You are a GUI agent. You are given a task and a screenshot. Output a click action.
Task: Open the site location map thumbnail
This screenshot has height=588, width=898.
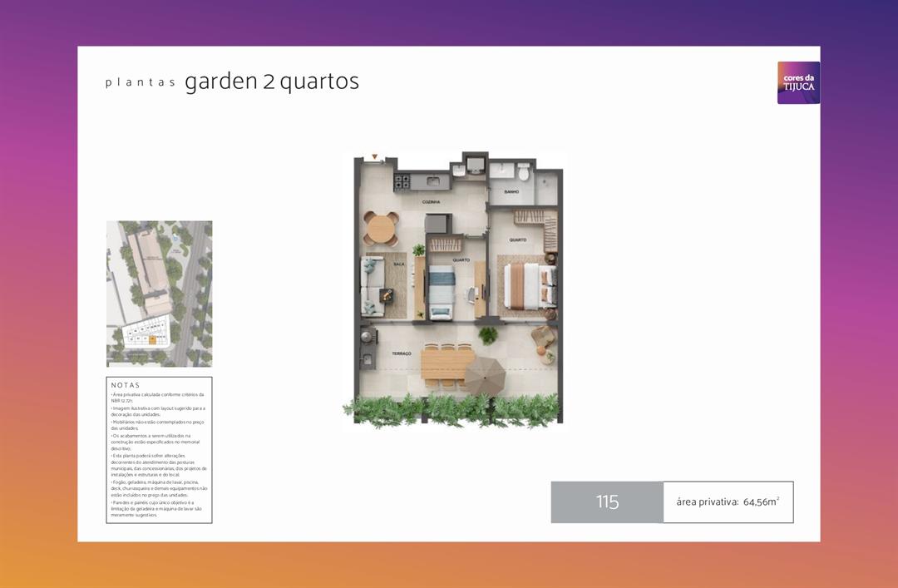(159, 293)
